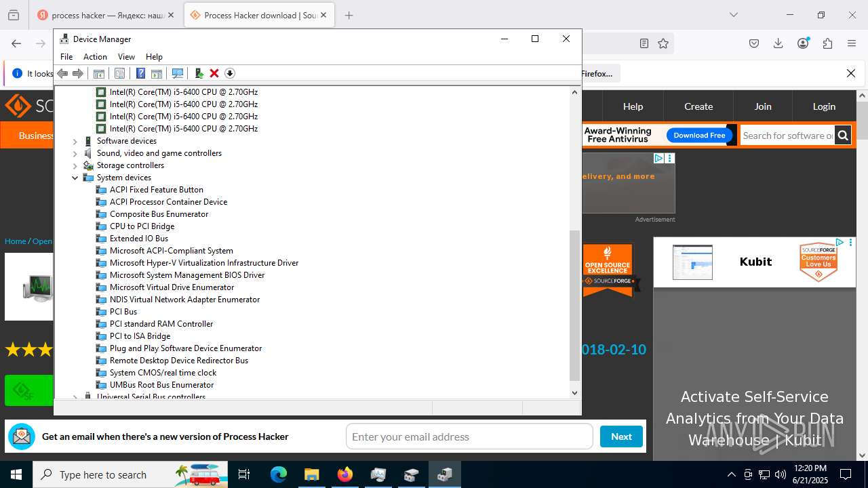Launch Microsoft Edge from the taskbar
868x488 pixels.
tap(279, 474)
